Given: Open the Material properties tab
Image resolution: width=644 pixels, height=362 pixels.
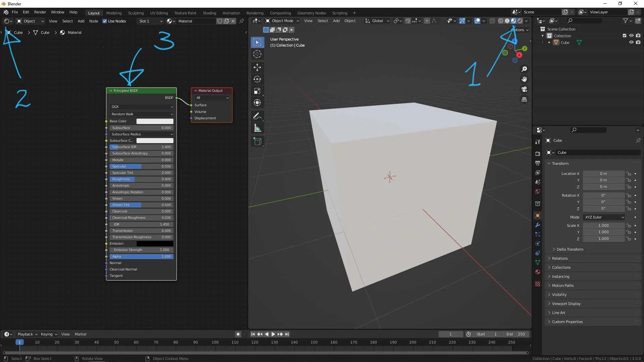Looking at the screenshot, I should [538, 272].
